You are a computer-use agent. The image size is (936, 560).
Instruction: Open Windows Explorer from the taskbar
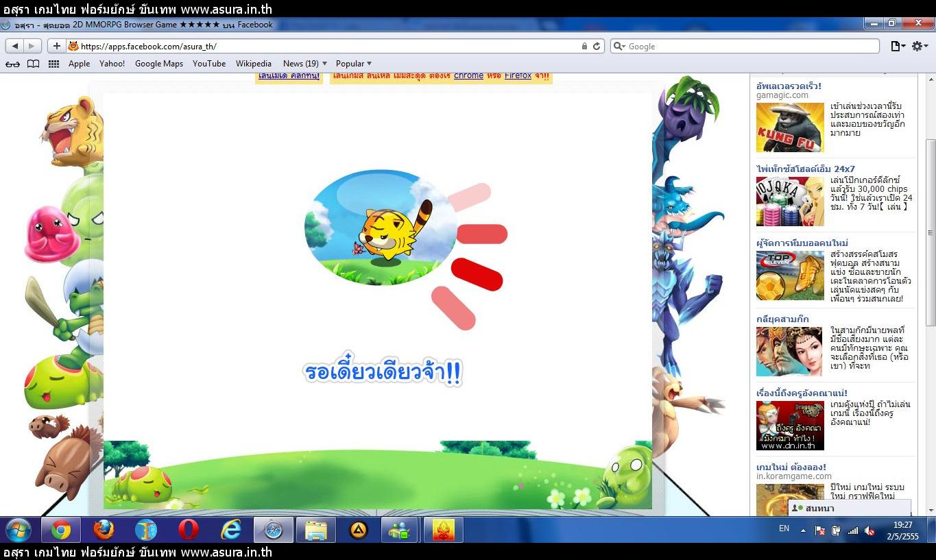316,530
